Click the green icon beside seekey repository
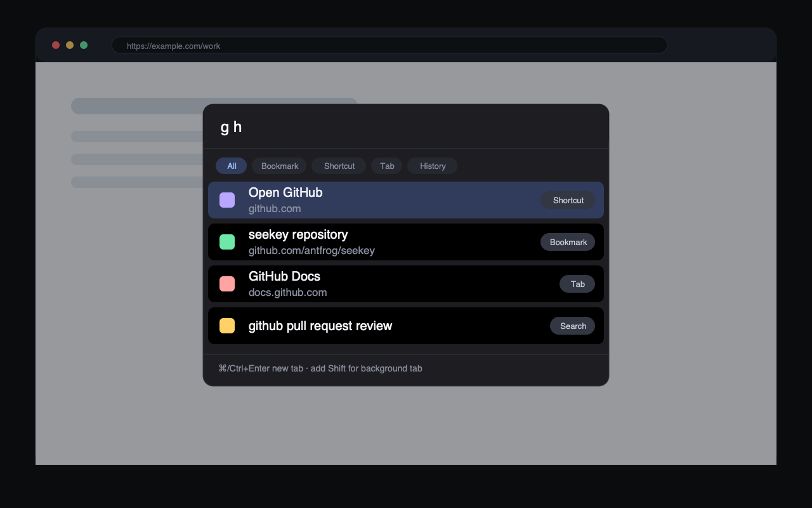Image resolution: width=812 pixels, height=508 pixels. (x=227, y=242)
